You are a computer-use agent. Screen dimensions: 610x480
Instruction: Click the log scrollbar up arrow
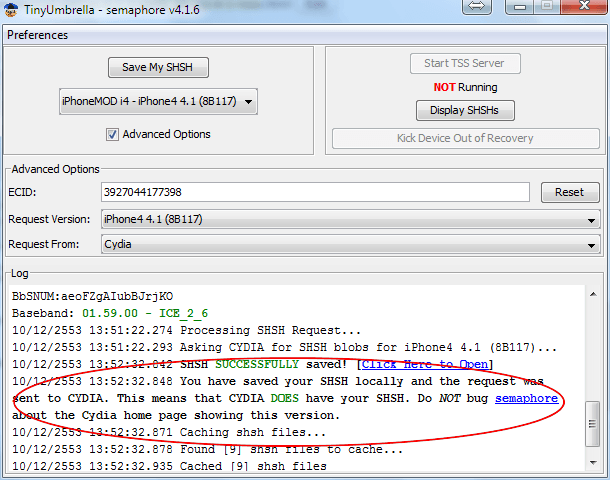pos(594,292)
